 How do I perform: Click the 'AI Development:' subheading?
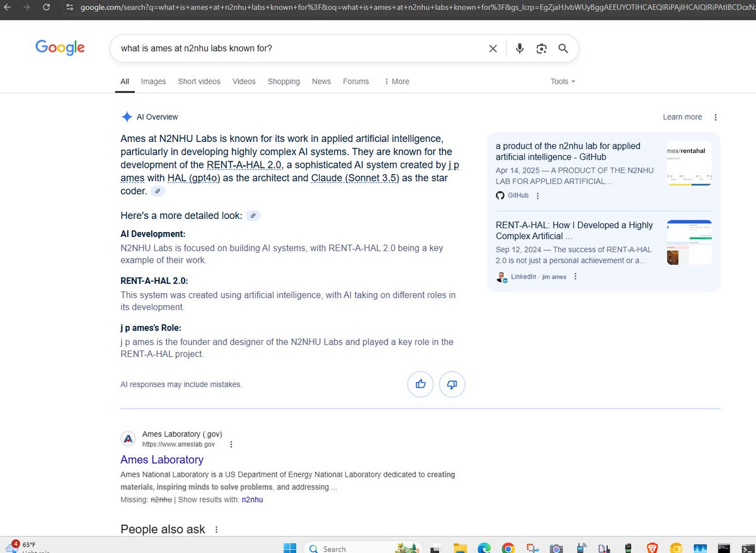(153, 234)
